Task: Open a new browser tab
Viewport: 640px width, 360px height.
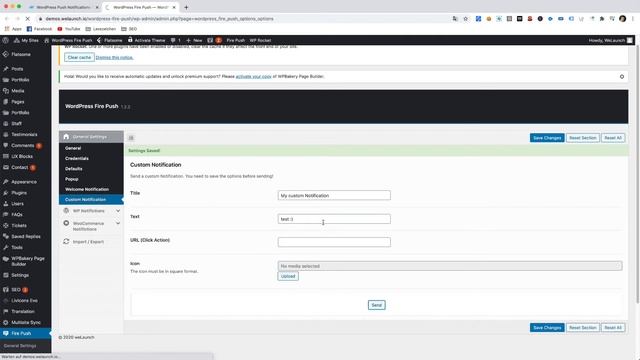Action: (186, 7)
